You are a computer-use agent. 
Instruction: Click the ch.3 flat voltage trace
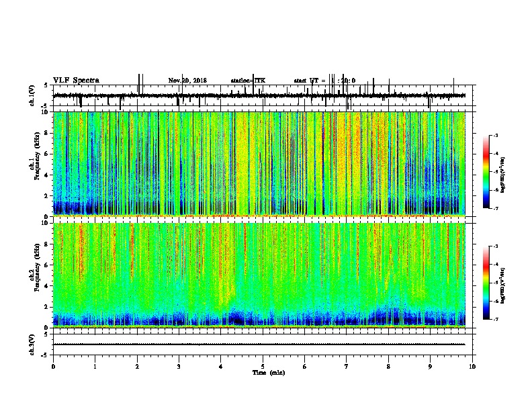click(x=259, y=345)
